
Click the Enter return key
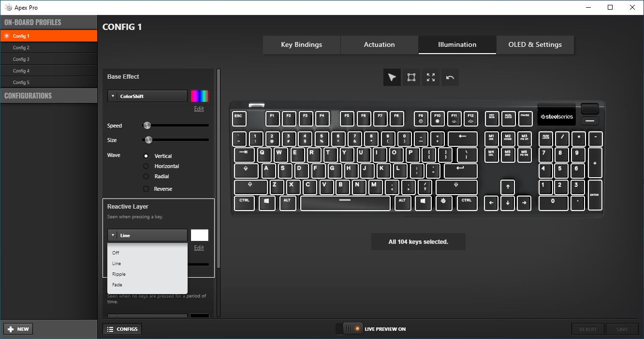click(460, 171)
